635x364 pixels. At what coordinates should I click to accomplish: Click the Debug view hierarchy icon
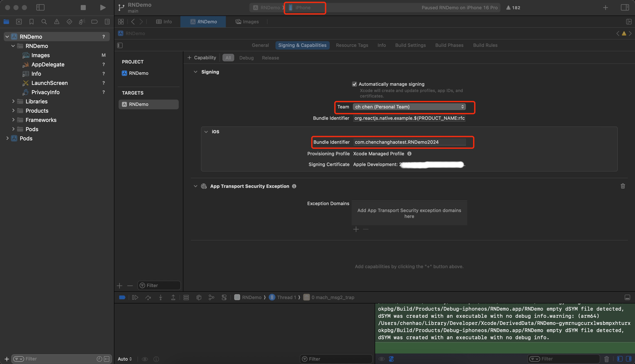point(199,297)
